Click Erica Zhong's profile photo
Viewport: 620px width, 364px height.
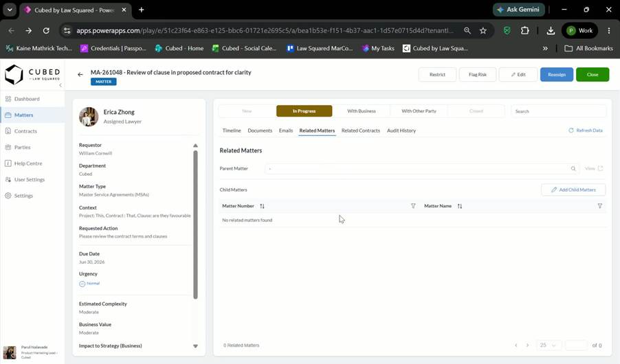coord(89,117)
